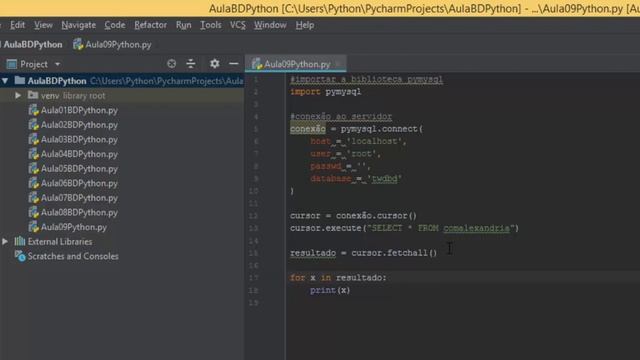Expand External Libraries node
The width and height of the screenshot is (640, 360).
pos(5,242)
